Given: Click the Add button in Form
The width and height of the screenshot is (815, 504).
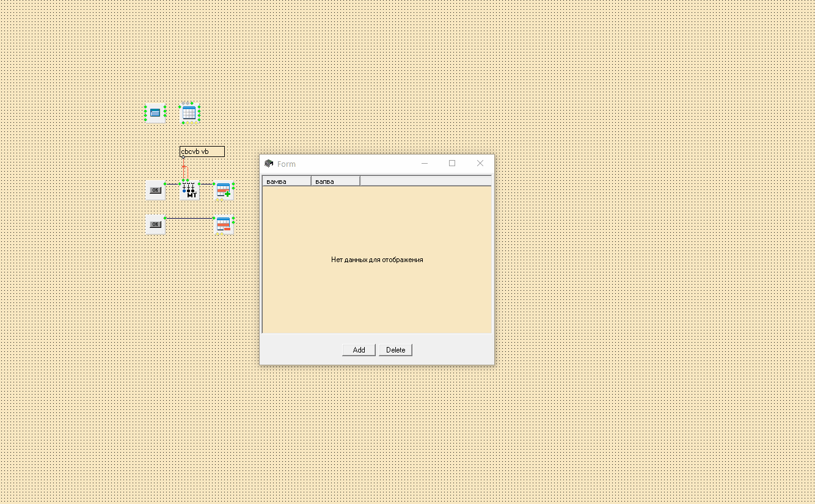Looking at the screenshot, I should [x=359, y=350].
